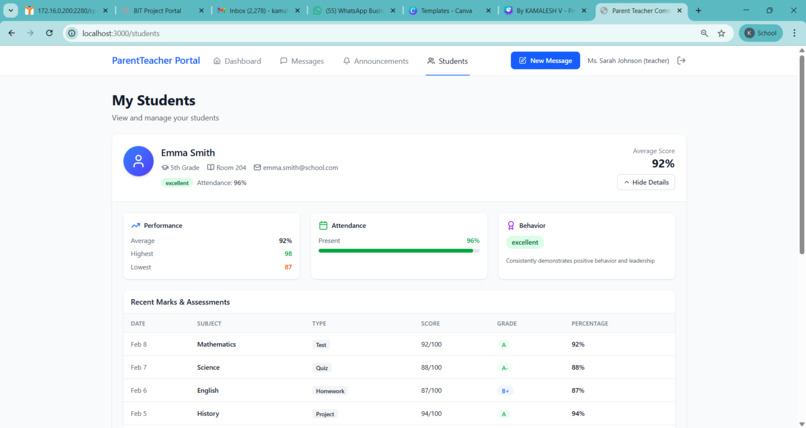
Task: Click the Project type badge
Action: click(325, 414)
